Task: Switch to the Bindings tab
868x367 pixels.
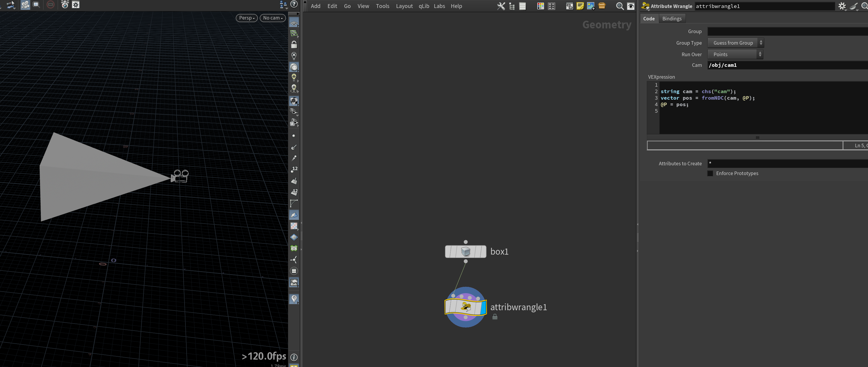Action: [672, 19]
